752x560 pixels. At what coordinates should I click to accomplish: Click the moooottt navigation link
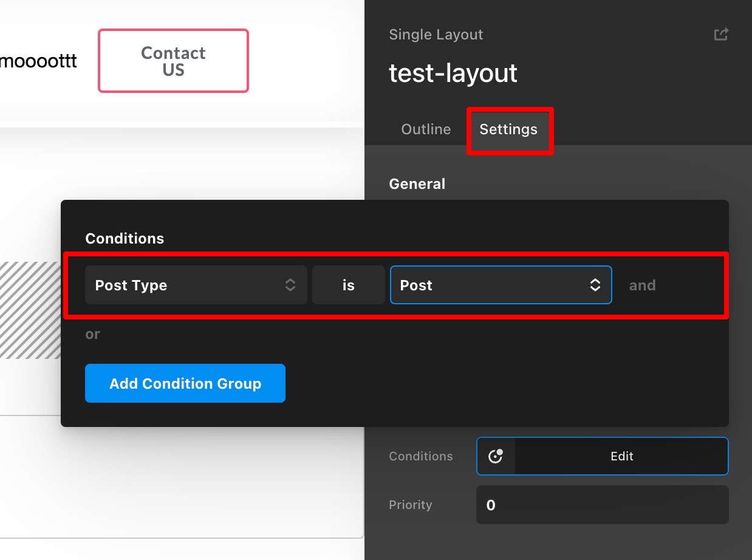click(39, 61)
